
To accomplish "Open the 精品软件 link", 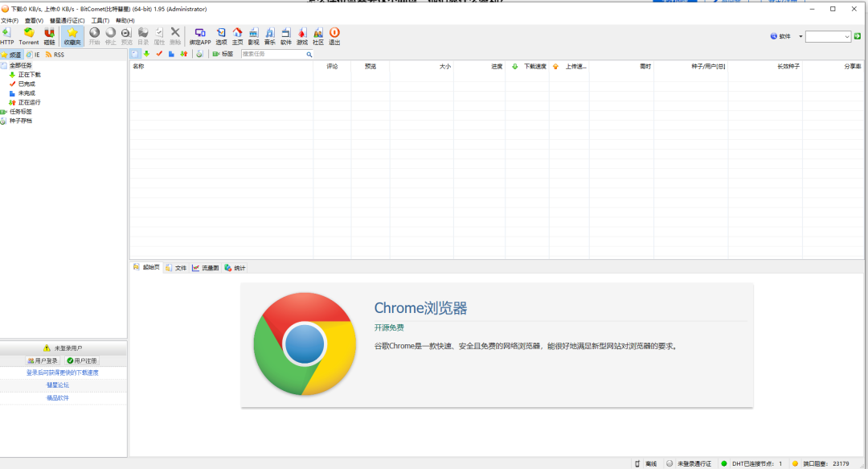I will coord(58,397).
